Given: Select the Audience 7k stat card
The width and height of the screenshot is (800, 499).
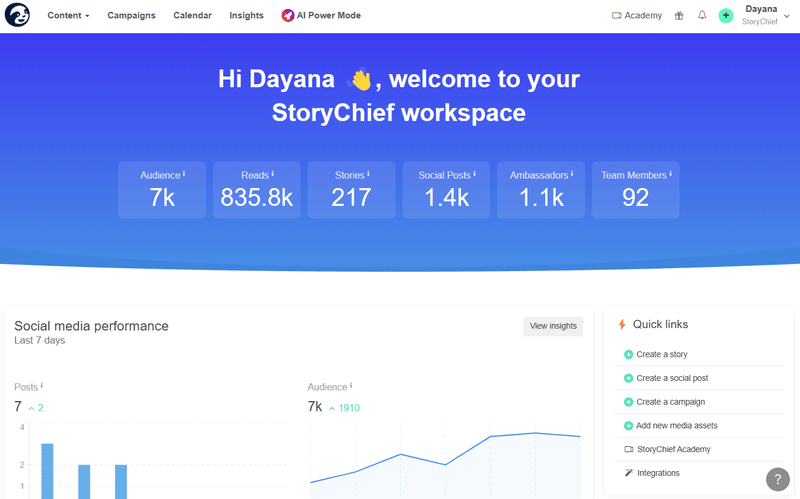Looking at the screenshot, I should point(162,190).
